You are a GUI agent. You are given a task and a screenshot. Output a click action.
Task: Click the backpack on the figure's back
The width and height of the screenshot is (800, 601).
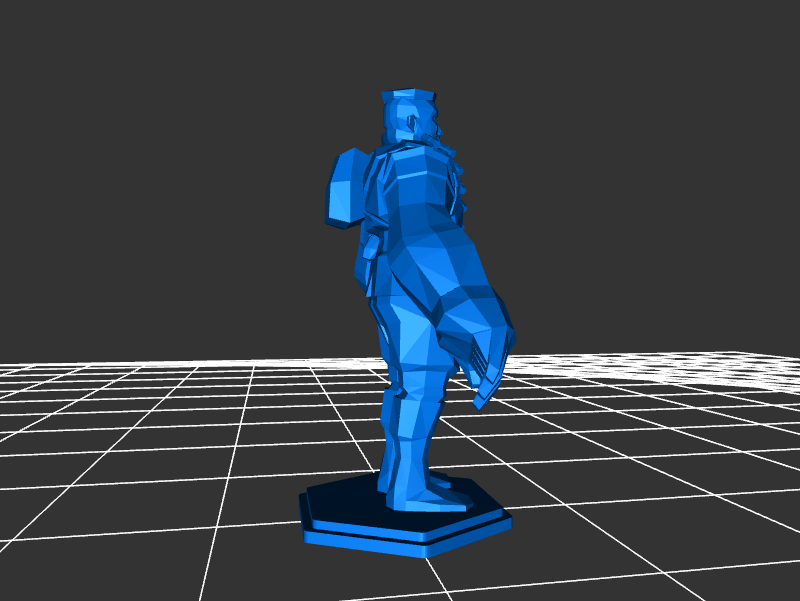(345, 188)
